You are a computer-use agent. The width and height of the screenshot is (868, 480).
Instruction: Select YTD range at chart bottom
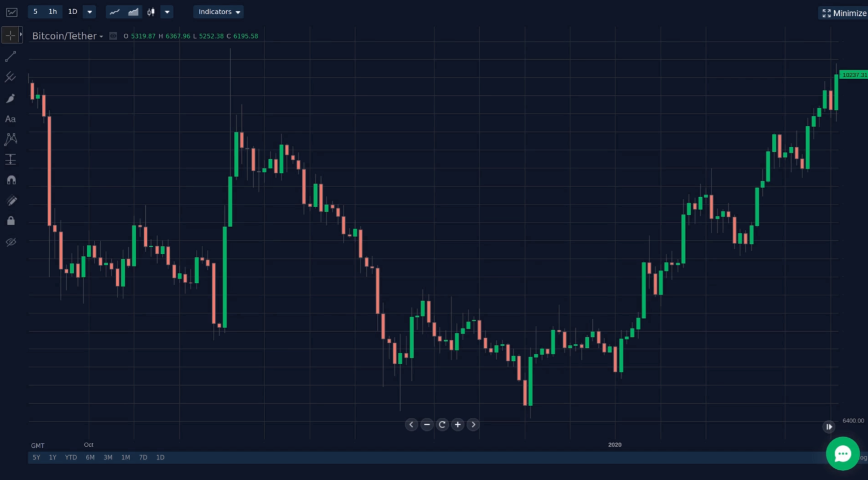71,457
